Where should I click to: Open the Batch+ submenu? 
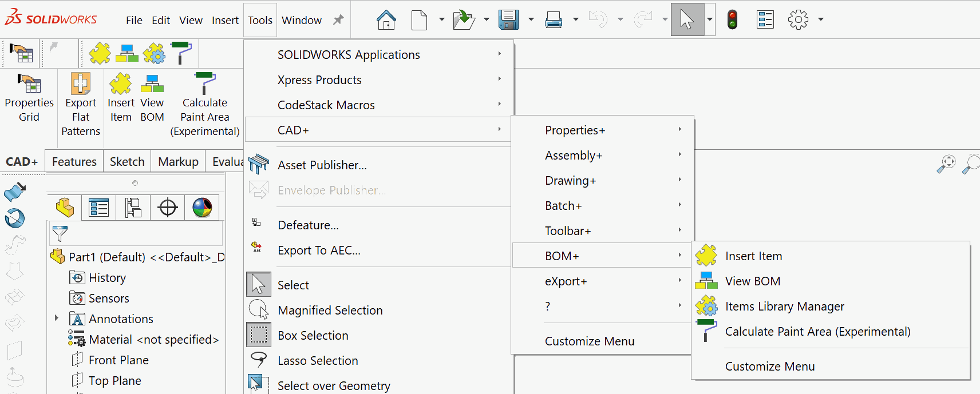pos(602,206)
